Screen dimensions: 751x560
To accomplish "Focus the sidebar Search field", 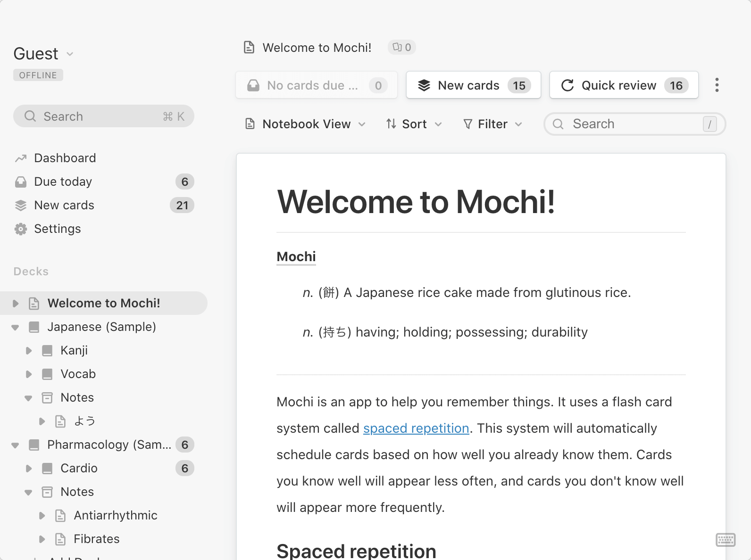I will pos(104,116).
